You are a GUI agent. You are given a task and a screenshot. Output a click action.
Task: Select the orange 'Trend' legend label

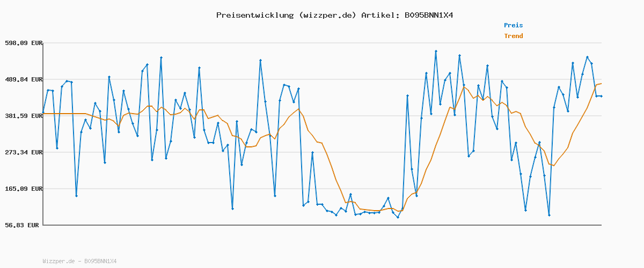click(513, 36)
